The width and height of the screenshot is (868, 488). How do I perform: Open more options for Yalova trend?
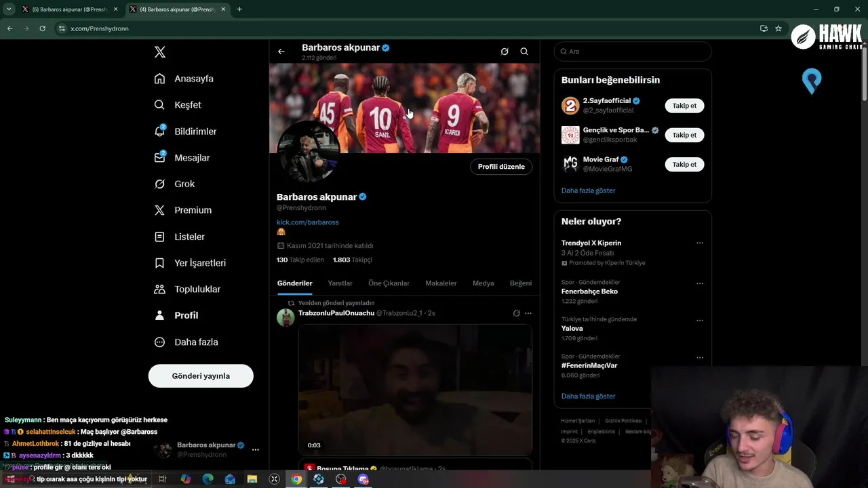tap(700, 321)
